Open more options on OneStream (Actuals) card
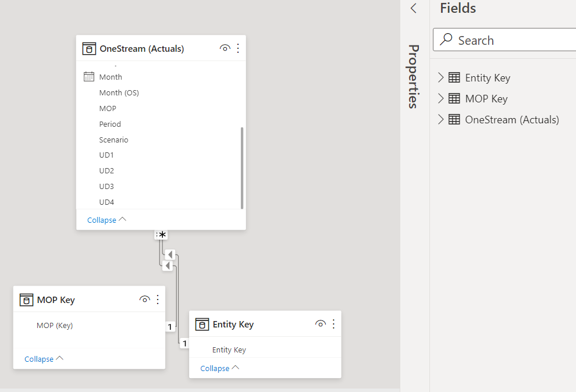This screenshot has width=576, height=392. click(x=238, y=48)
